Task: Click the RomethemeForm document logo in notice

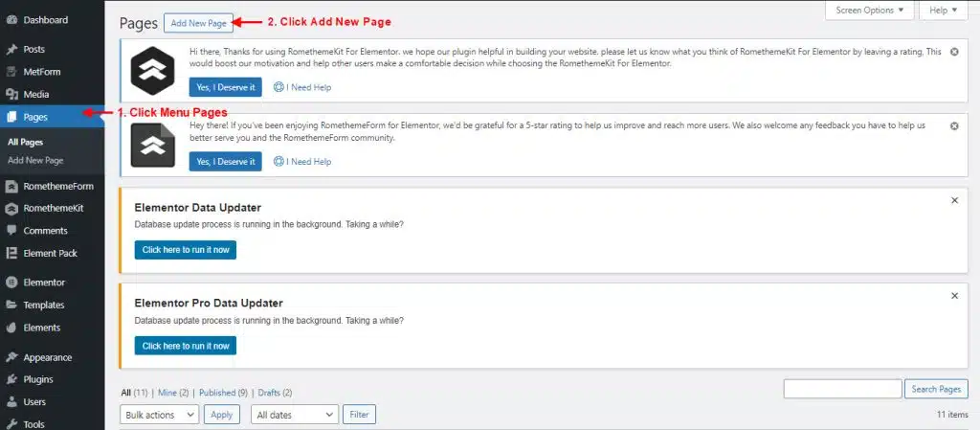Action: [x=152, y=145]
